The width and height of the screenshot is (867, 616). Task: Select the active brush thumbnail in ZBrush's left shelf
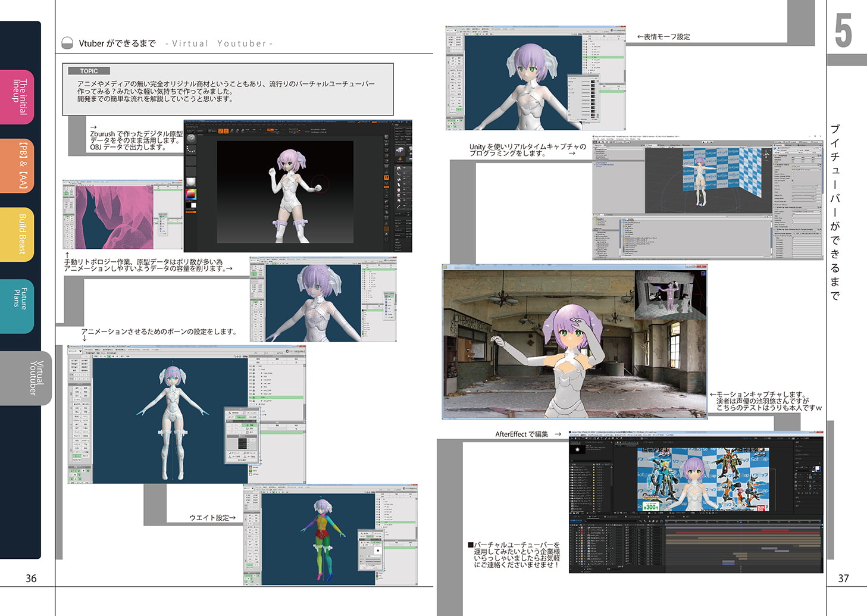point(192,139)
